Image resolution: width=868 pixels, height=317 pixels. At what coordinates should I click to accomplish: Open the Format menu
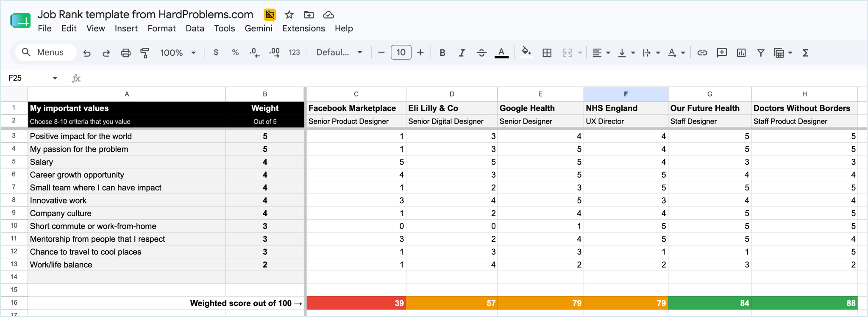click(161, 28)
